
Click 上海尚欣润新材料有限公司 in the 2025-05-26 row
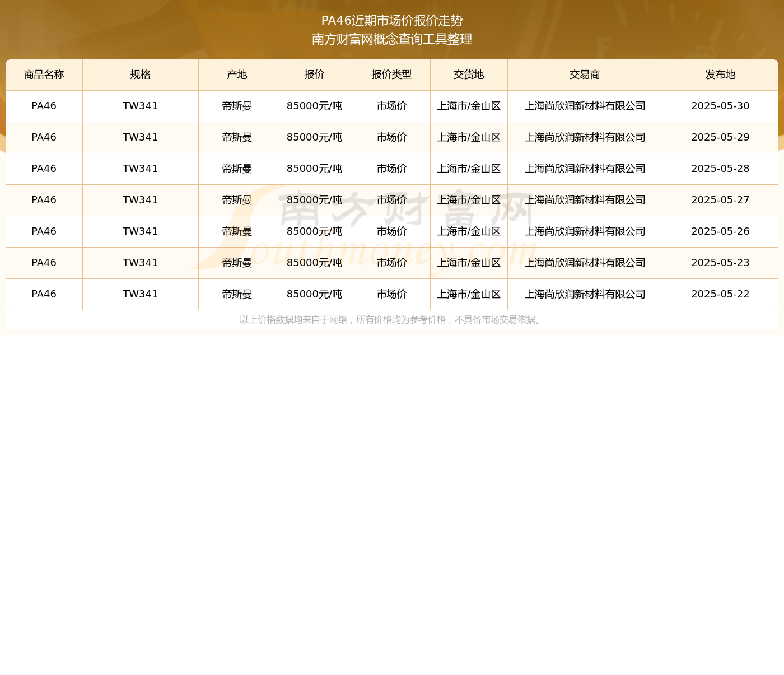585,231
